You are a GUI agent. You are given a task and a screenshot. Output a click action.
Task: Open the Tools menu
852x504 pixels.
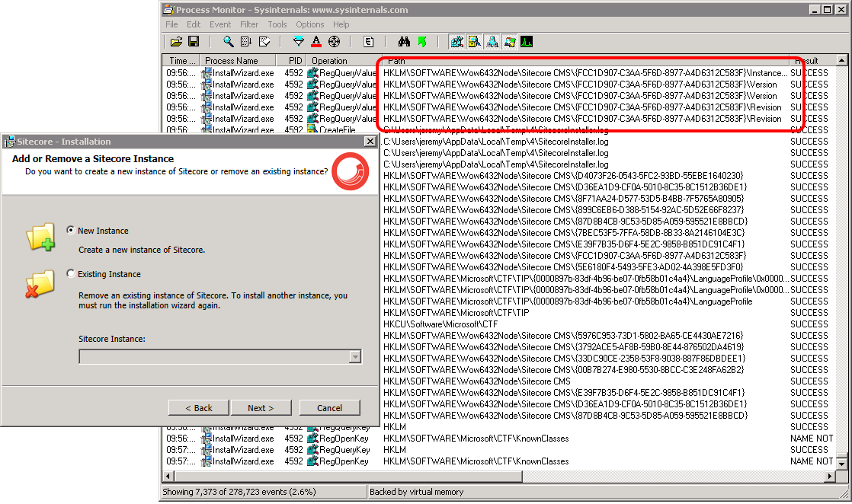coord(277,24)
